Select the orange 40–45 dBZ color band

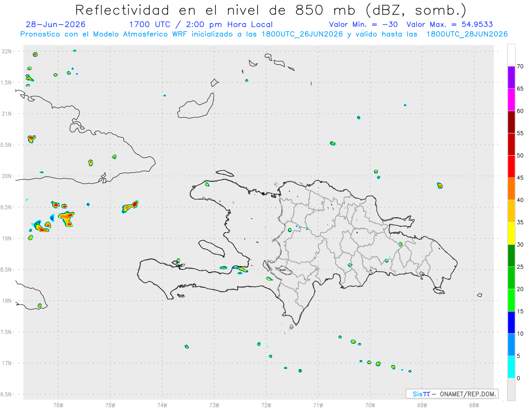[x=511, y=189]
